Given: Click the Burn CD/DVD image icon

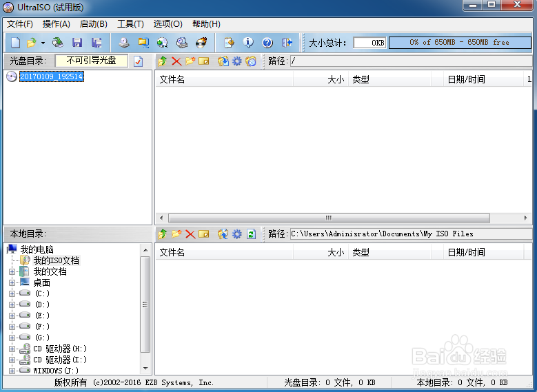Looking at the screenshot, I should point(201,43).
